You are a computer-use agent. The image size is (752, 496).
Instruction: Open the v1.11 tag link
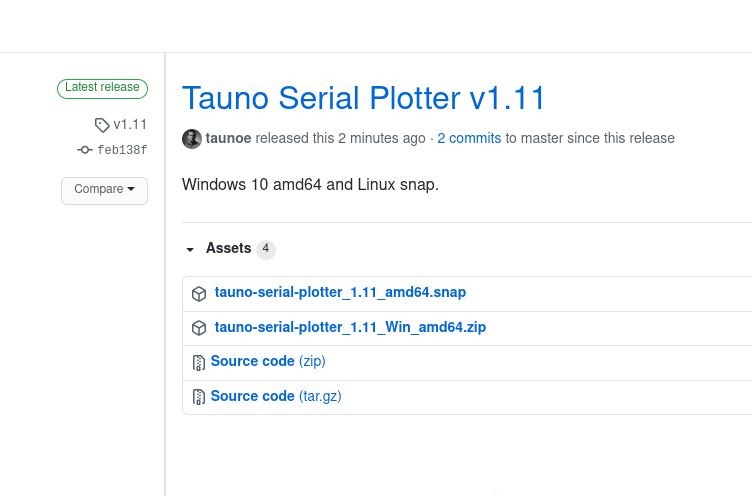coord(130,125)
